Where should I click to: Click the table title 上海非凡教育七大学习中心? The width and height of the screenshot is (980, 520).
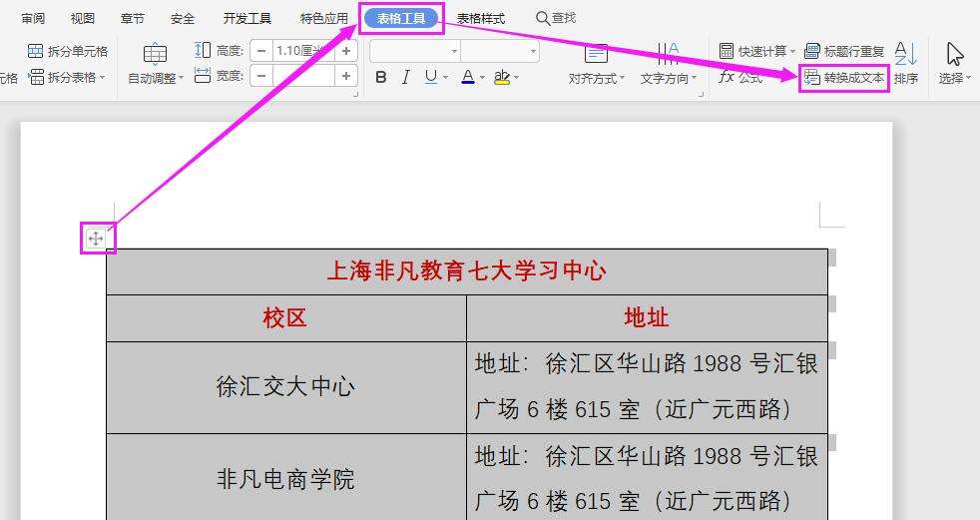coord(467,271)
